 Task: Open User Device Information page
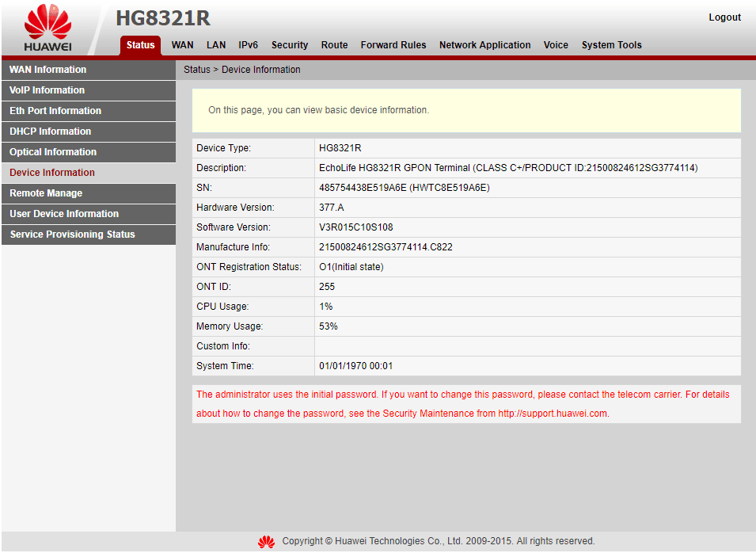(89, 214)
